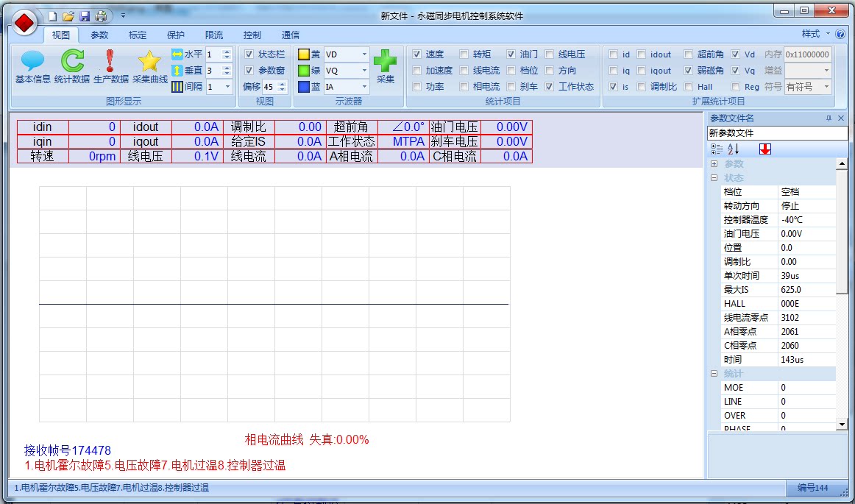Image resolution: width=855 pixels, height=504 pixels.
Task: Open the 垂直 value stepper
Action: 227,71
